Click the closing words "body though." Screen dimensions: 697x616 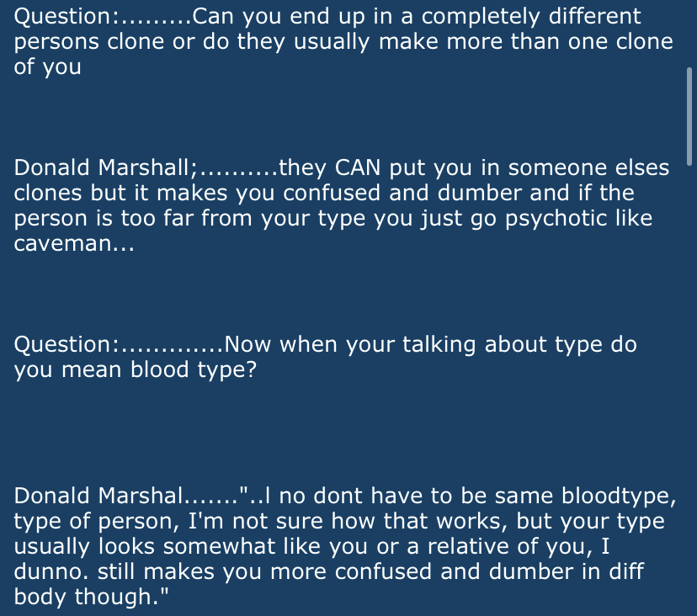click(88, 597)
